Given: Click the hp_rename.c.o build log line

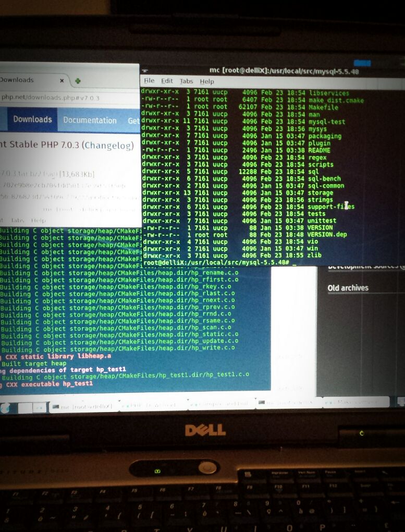Looking at the screenshot, I should pos(119,273).
